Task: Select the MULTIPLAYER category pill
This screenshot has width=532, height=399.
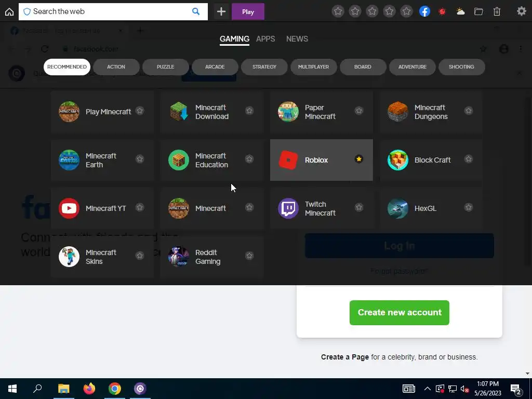Action: point(313,67)
